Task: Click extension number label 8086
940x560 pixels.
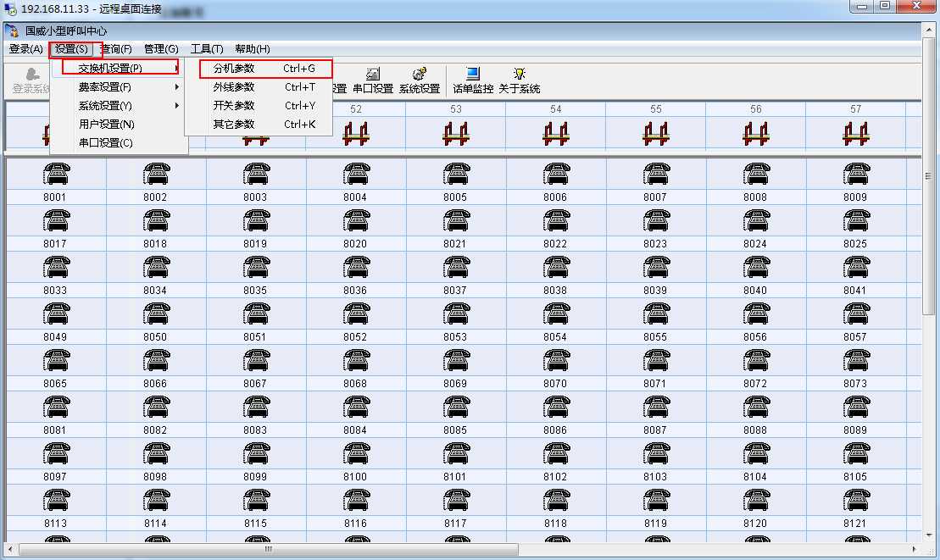Action: [x=555, y=430]
